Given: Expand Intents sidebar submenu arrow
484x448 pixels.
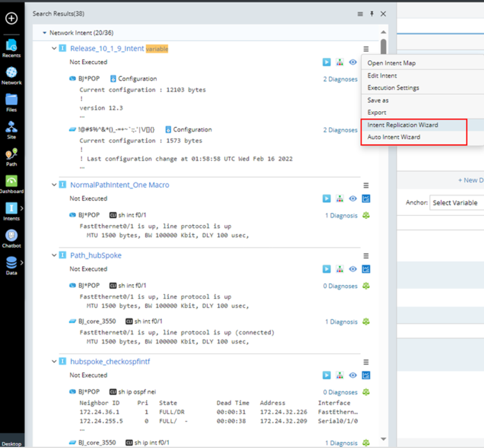Looking at the screenshot, I should [21, 208].
